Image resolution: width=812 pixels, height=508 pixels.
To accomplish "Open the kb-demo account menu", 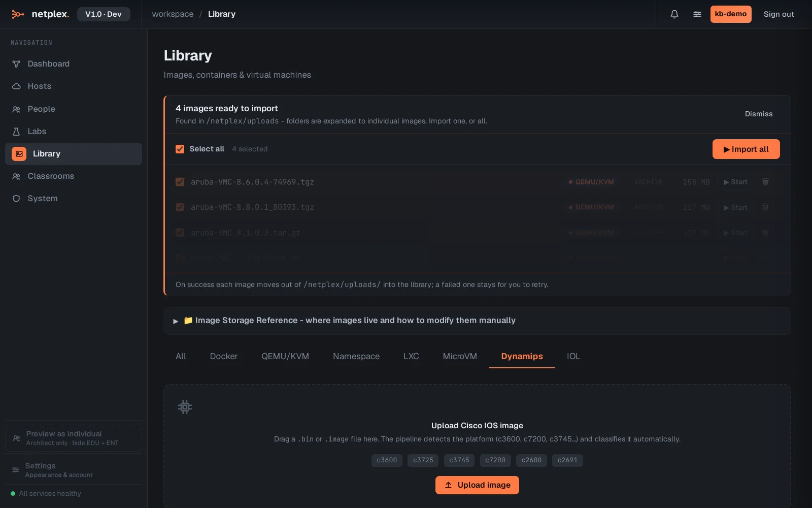I will click(x=731, y=14).
